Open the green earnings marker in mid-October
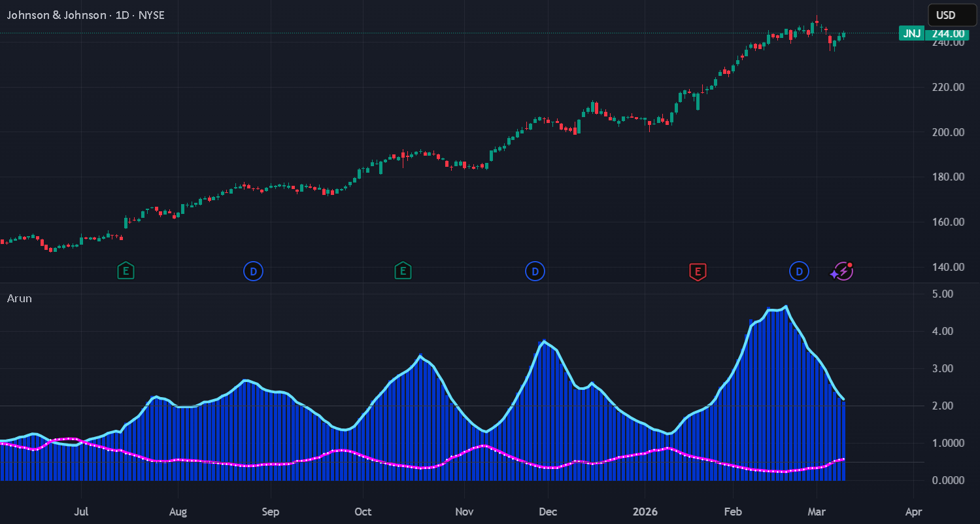This screenshot has height=524, width=980. pyautogui.click(x=403, y=270)
